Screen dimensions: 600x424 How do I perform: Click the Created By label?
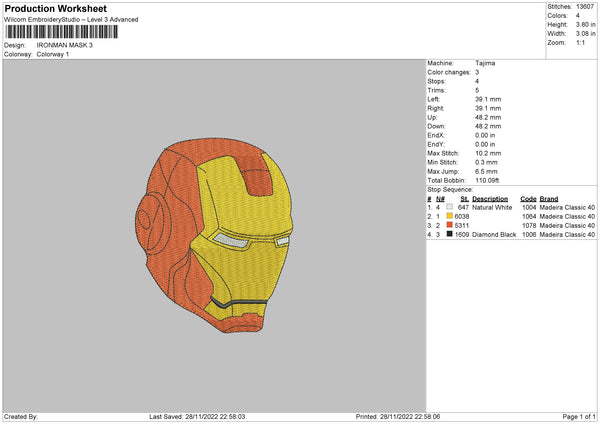21,417
